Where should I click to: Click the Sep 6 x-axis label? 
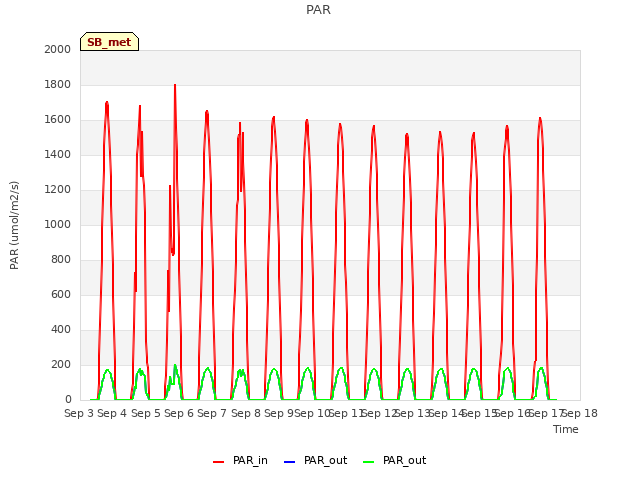pyautogui.click(x=179, y=413)
